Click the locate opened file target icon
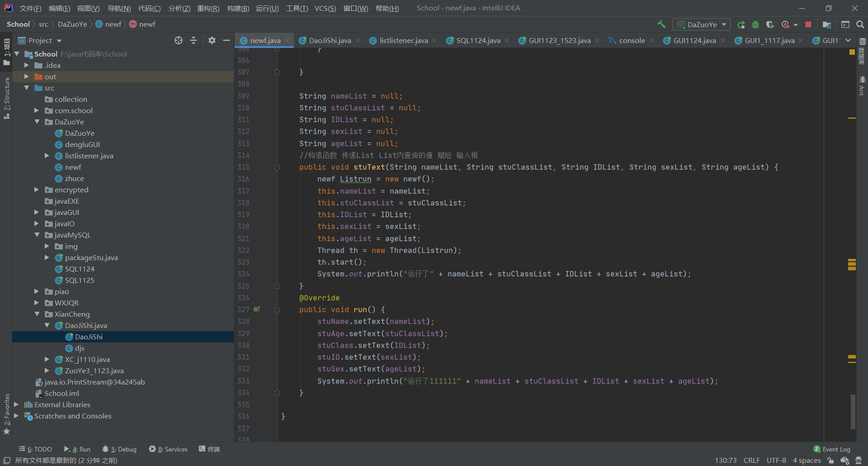Screen dimensions: 868x466 click(179, 40)
